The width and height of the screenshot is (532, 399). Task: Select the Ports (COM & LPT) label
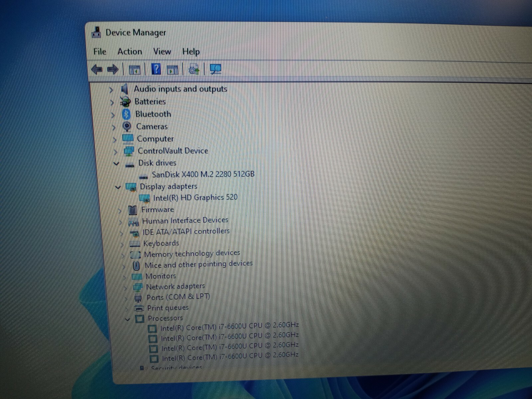pos(178,297)
